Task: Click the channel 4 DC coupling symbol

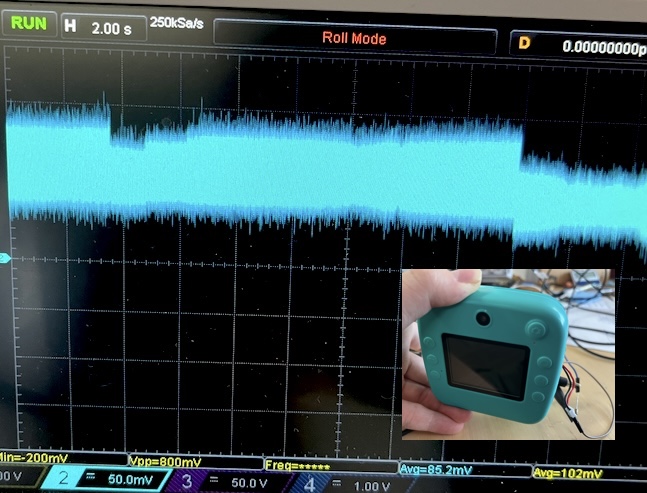Action: click(x=337, y=483)
